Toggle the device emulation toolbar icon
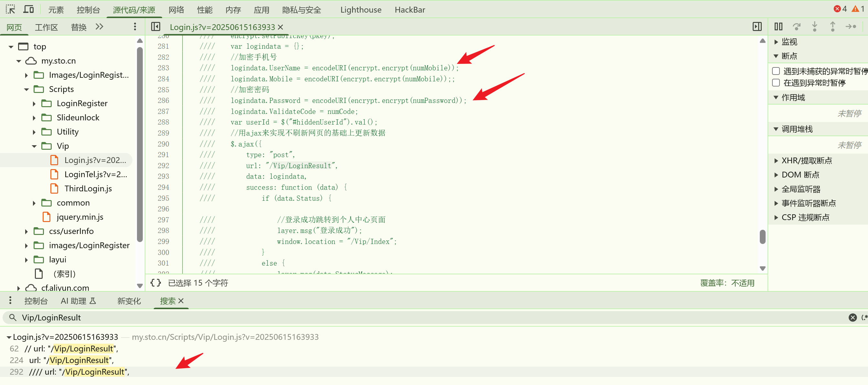 pos(28,9)
